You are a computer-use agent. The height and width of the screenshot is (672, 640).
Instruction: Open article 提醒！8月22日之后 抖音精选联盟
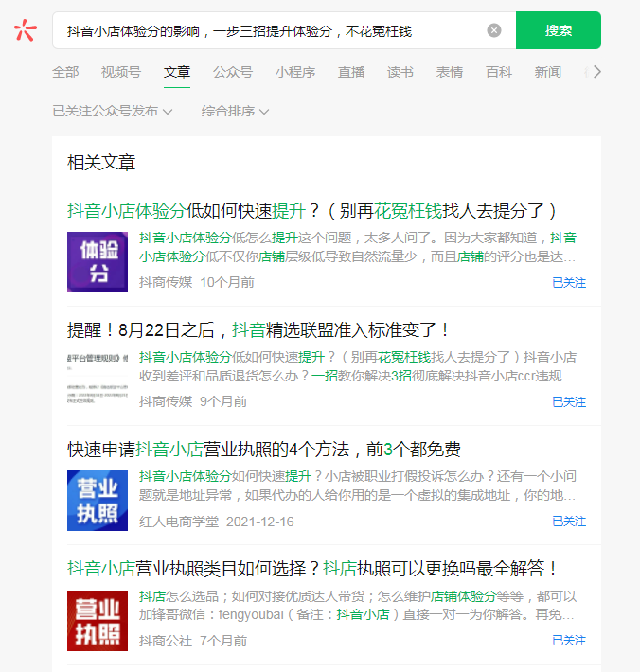pos(258,330)
